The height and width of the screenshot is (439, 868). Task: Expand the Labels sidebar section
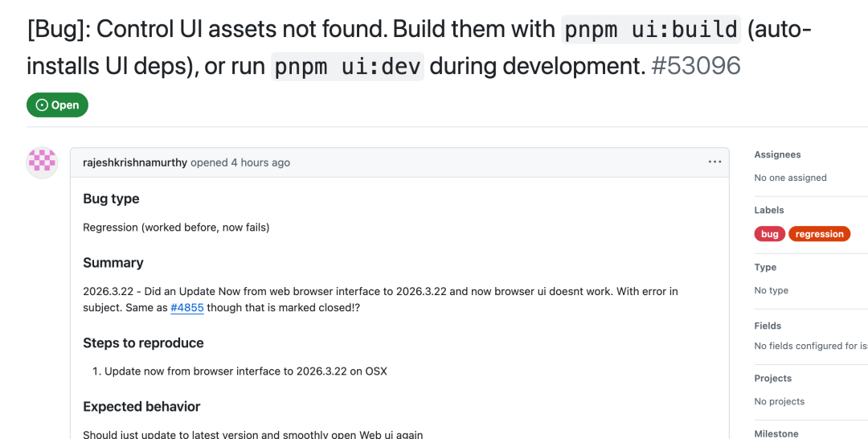(x=769, y=210)
